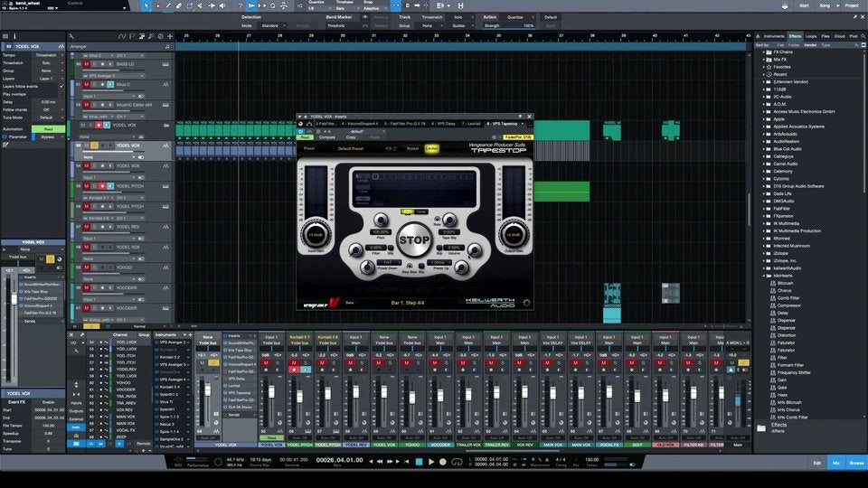The width and height of the screenshot is (868, 488).
Task: Click Compare in plugin window
Action: point(326,137)
